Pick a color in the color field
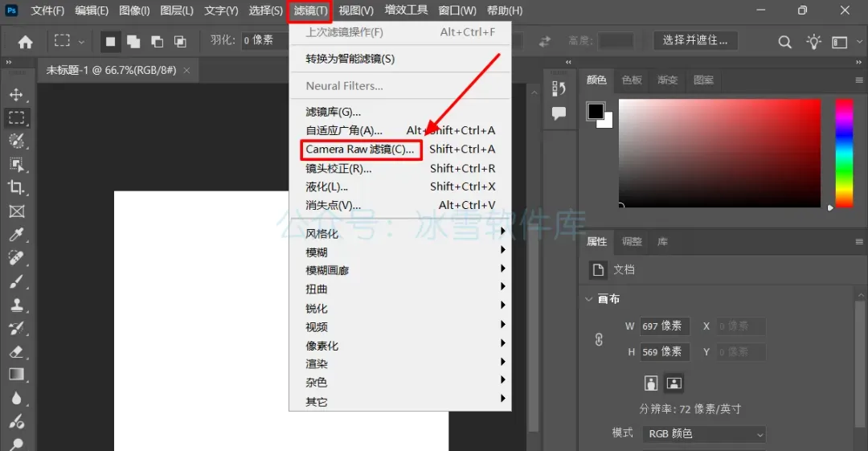Viewport: 868px width, 451px height. pos(719,154)
